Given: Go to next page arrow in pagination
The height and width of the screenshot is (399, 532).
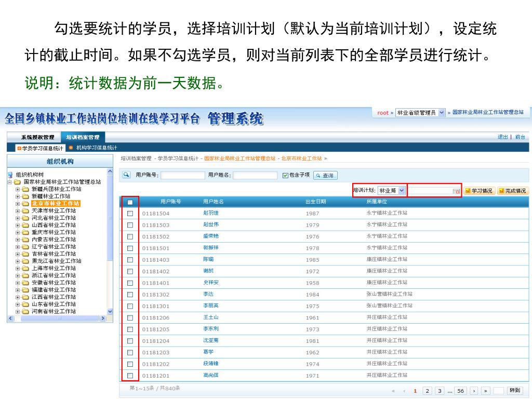Looking at the screenshot, I should click(x=473, y=391).
